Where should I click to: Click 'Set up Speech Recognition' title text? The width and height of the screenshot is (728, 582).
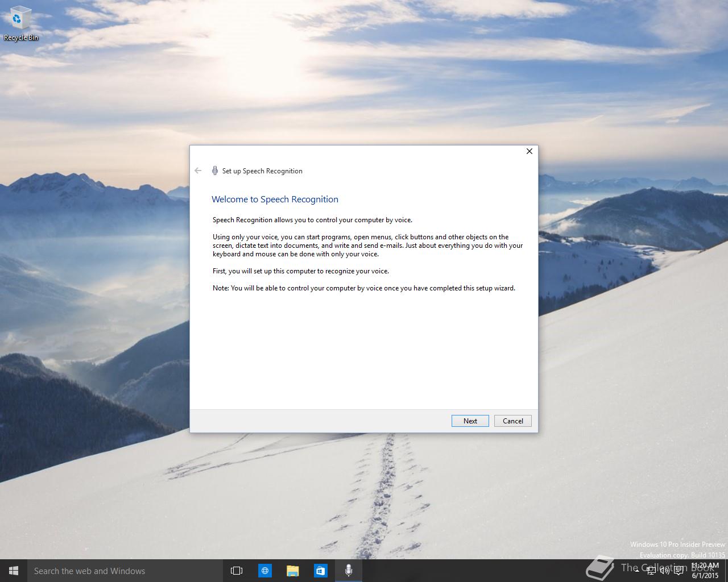(262, 171)
